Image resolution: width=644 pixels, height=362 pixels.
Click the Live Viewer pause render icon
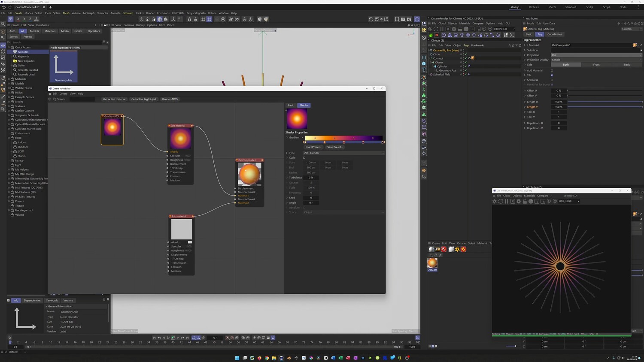pyautogui.click(x=507, y=201)
